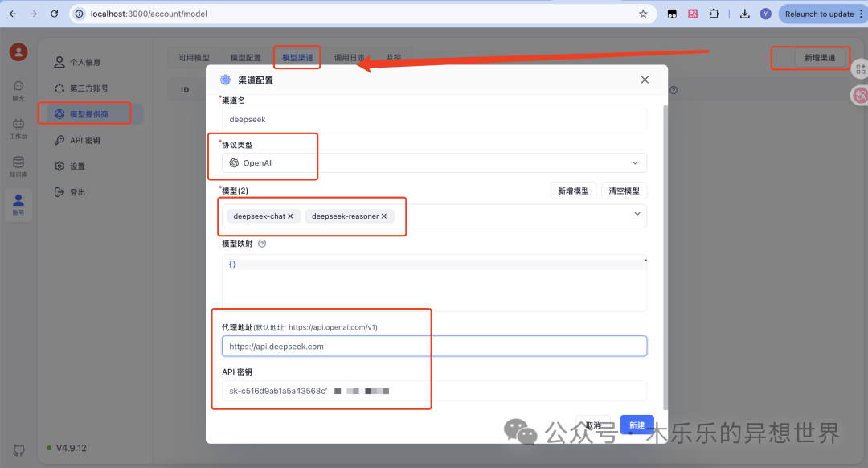Open the 个人信息 menu item
868x468 pixels.
coord(77,62)
